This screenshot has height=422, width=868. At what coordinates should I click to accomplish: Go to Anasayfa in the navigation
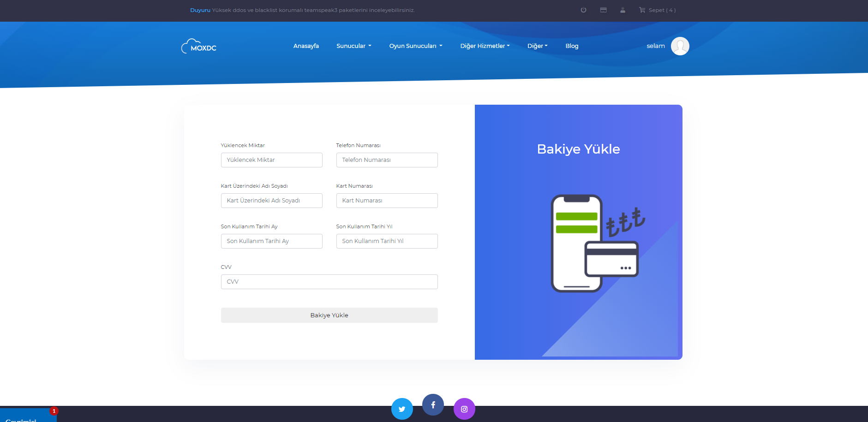306,46
